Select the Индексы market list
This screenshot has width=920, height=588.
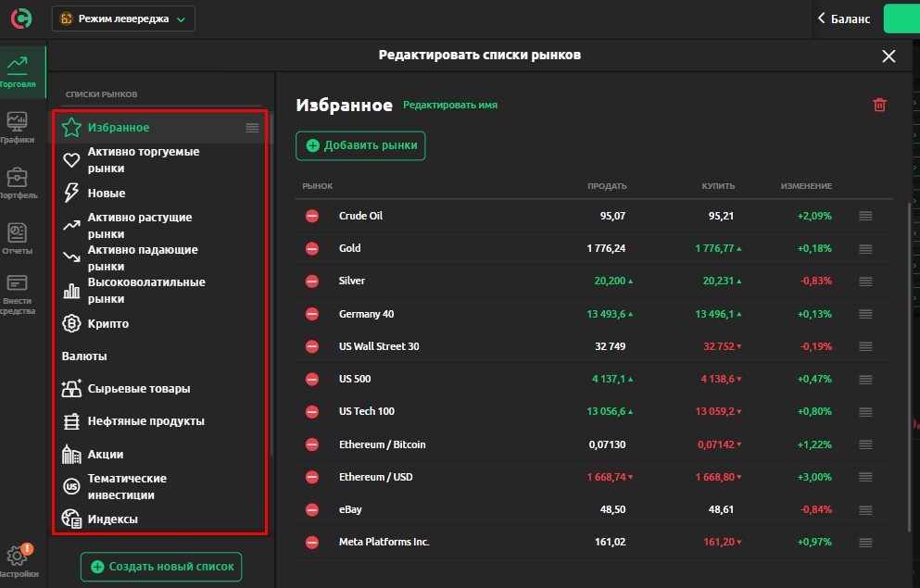click(112, 519)
